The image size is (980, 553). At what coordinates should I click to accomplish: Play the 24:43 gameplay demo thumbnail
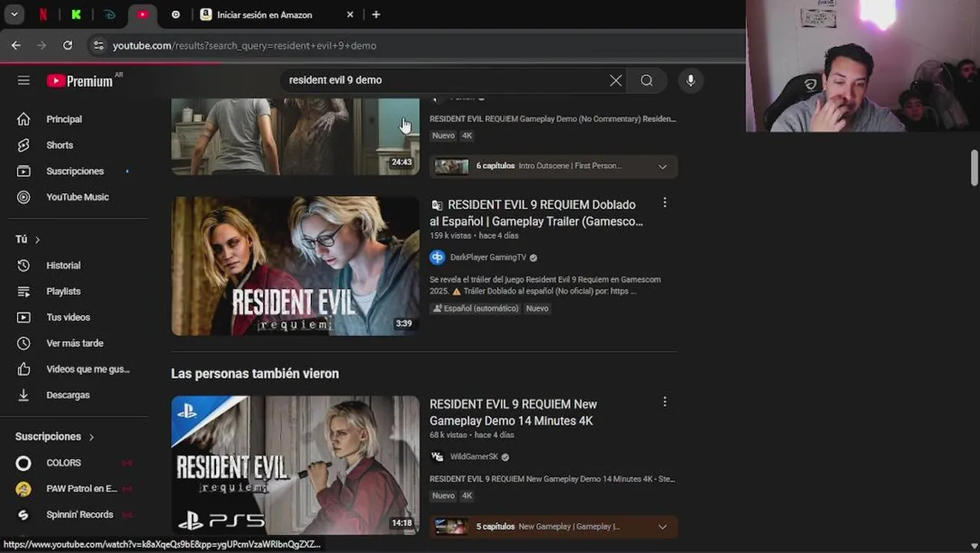(295, 137)
